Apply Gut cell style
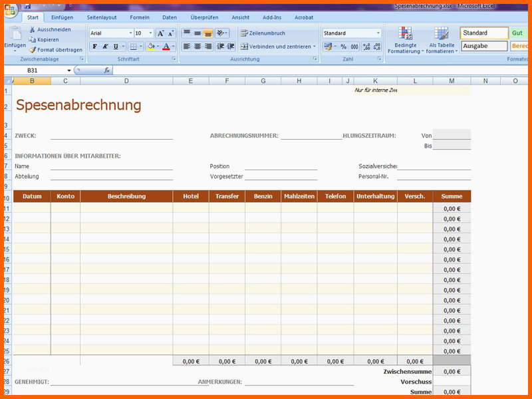Viewport: 532px width, 399px height. click(x=519, y=33)
